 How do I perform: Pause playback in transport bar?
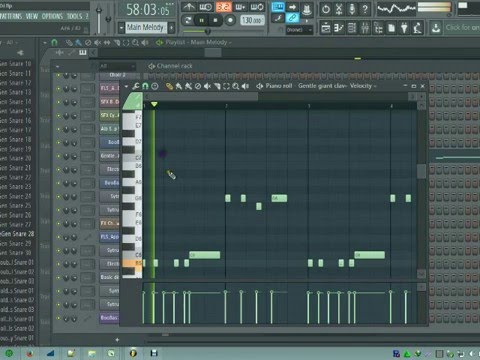tap(201, 20)
